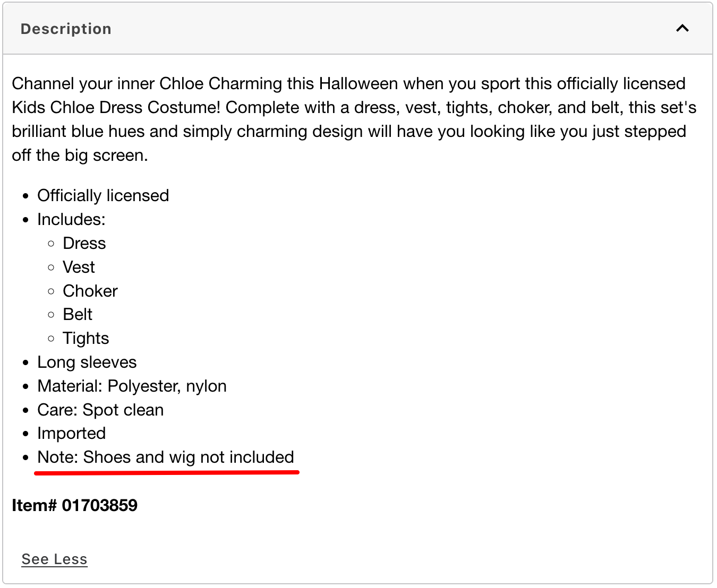Collapse the Description section chevron
Viewport: 717px width, 588px height.
click(x=682, y=29)
